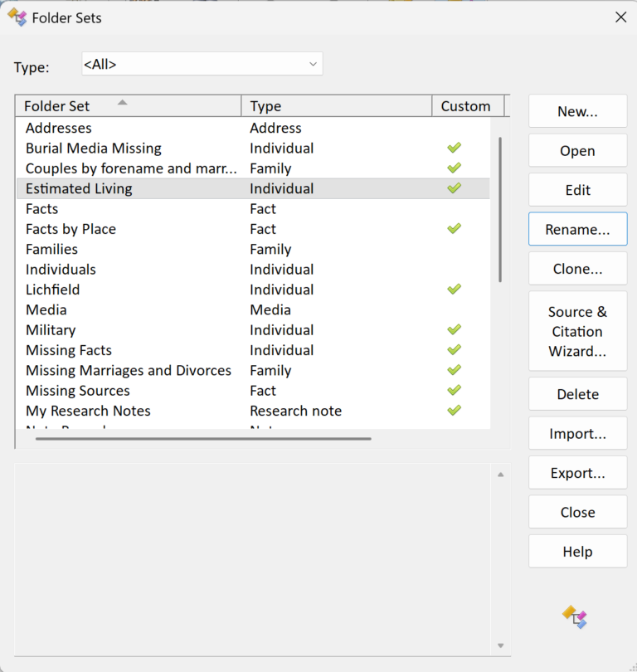Select the Families folder set
Viewport: 637px width, 672px height.
(253, 249)
